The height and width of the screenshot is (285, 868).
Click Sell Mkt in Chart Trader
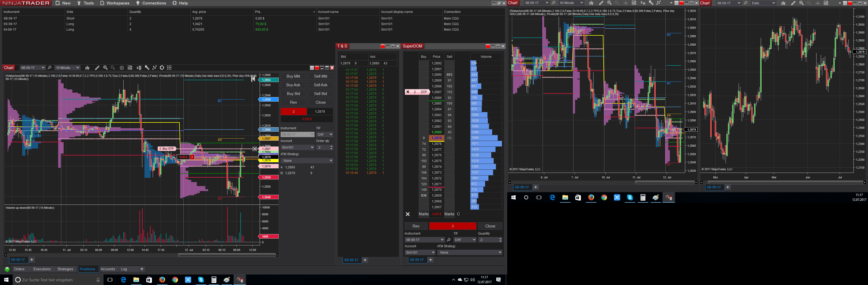point(320,76)
